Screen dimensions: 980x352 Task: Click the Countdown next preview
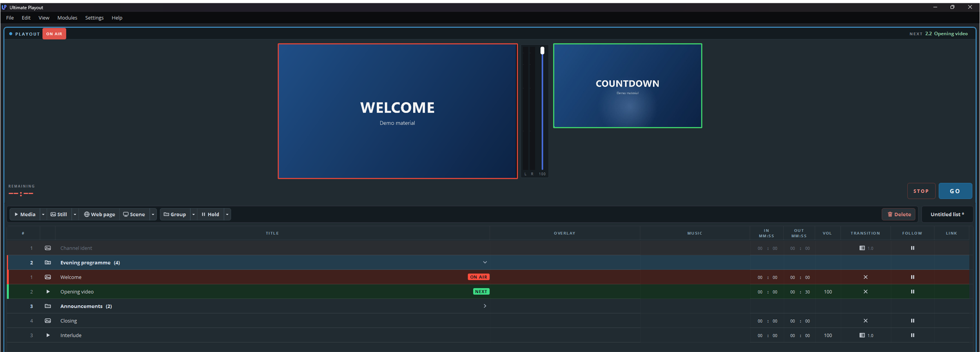[x=628, y=86]
